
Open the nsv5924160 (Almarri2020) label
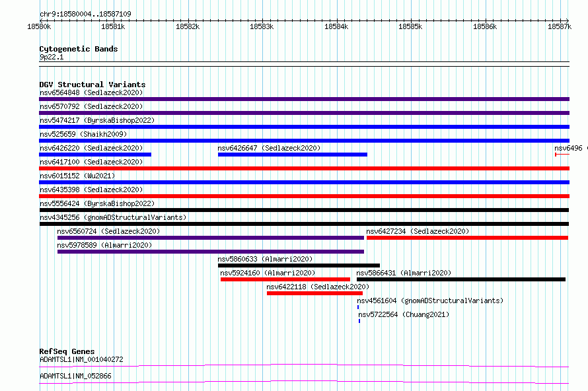[268, 273]
